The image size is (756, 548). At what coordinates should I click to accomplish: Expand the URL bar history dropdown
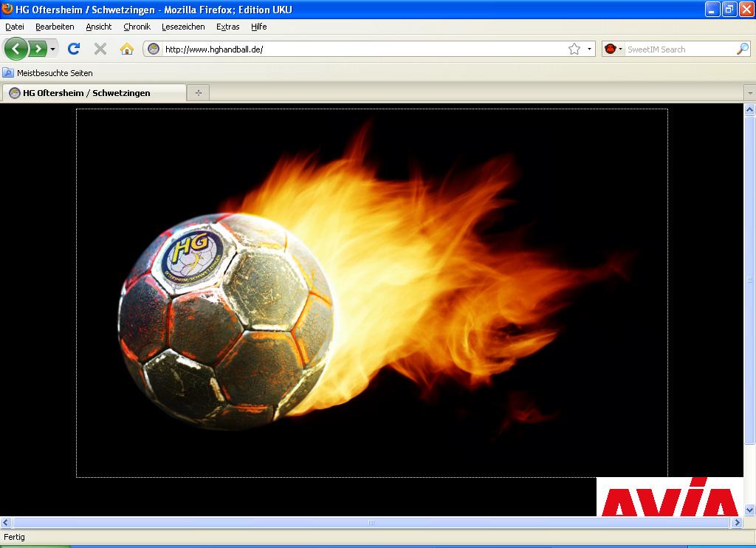[x=589, y=49]
